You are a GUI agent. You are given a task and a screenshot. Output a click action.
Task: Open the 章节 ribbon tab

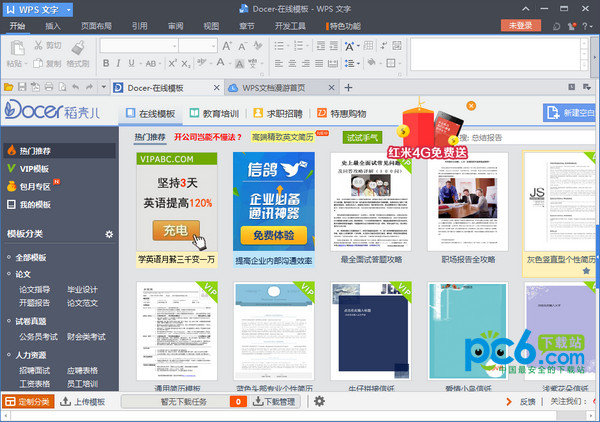point(247,26)
